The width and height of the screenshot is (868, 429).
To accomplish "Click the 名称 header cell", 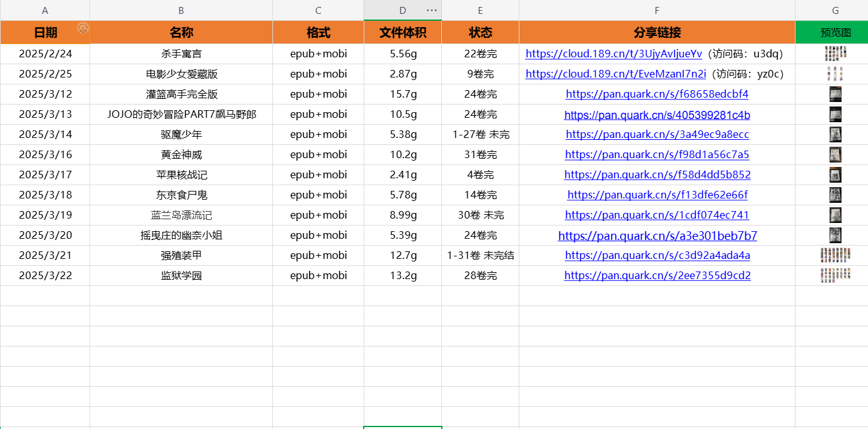I will pyautogui.click(x=181, y=33).
